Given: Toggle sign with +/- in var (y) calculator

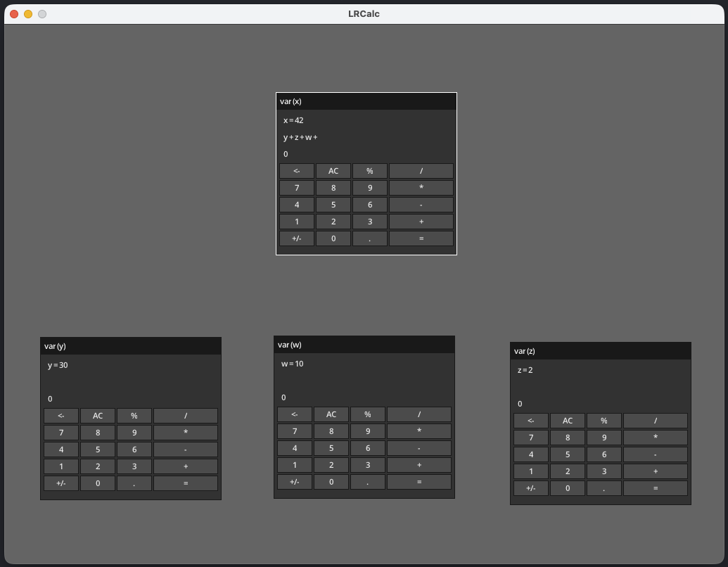Looking at the screenshot, I should [61, 483].
